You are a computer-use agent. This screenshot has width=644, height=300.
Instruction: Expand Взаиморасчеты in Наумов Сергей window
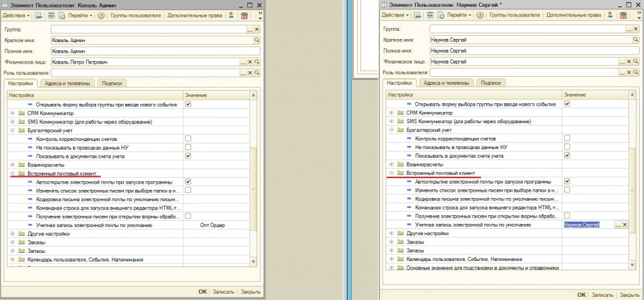point(391,164)
